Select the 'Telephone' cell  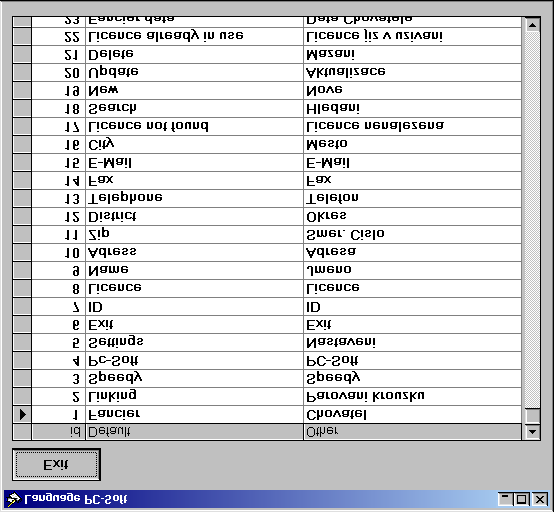(194, 198)
